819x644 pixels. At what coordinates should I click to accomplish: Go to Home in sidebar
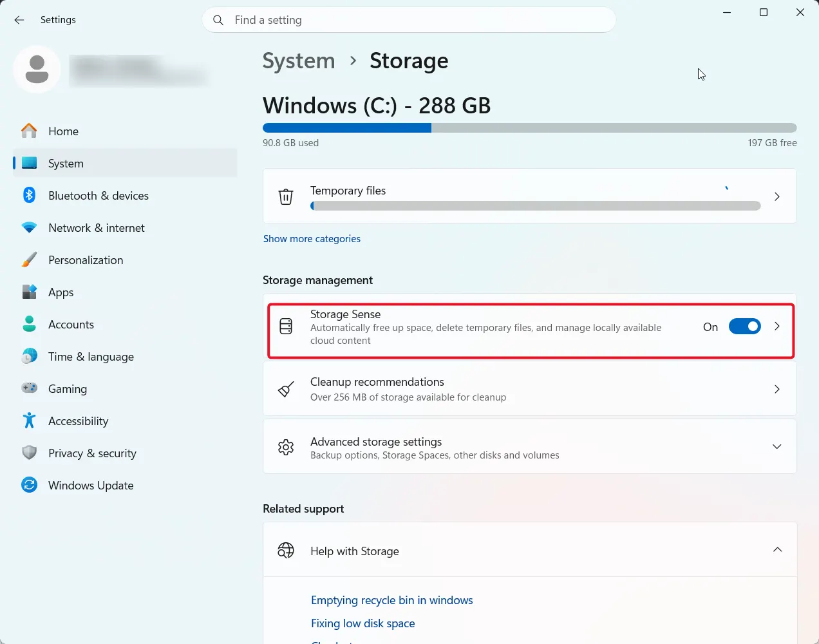pos(125,131)
